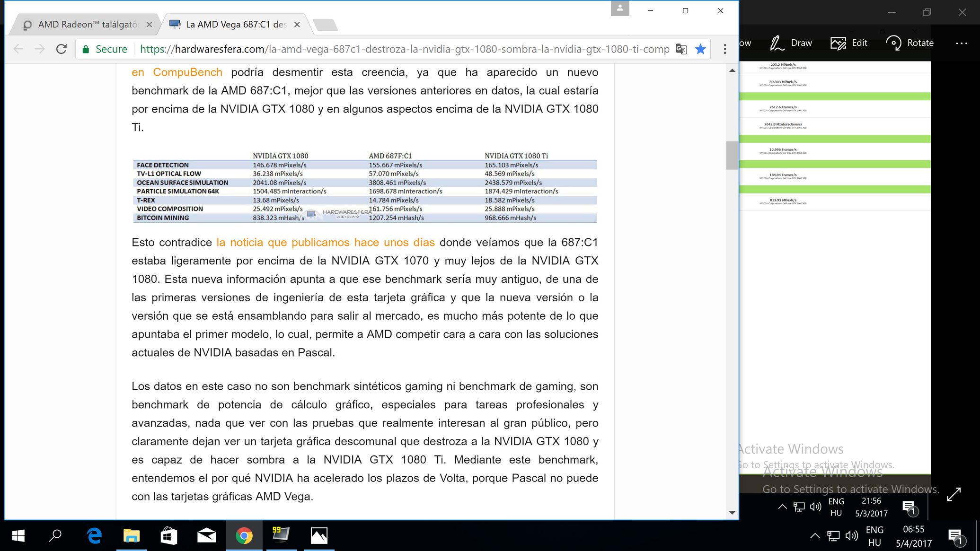Screen dimensions: 980x551
Task: Open the Photos 'See more' ellipsis menu
Action: 961,43
